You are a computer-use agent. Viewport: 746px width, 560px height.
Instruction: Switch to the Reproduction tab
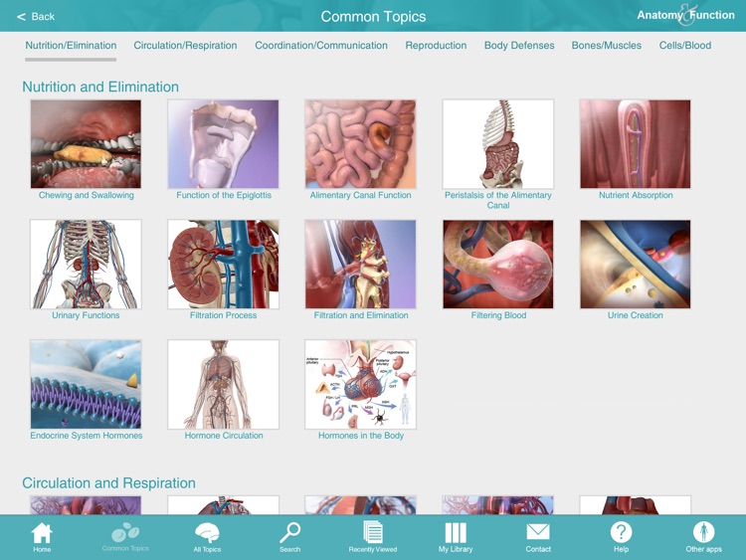pos(436,46)
